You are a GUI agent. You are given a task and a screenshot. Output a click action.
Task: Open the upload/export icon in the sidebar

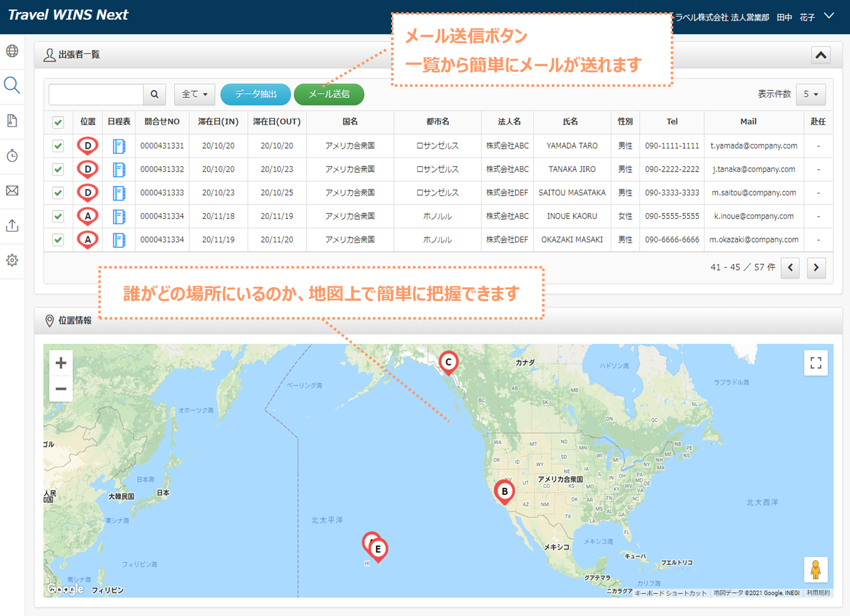pyautogui.click(x=12, y=226)
